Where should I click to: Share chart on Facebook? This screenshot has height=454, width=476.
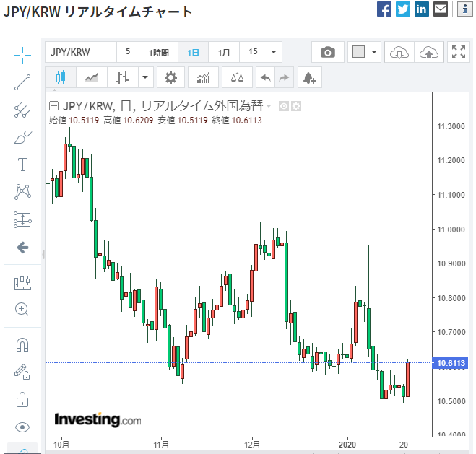(384, 9)
